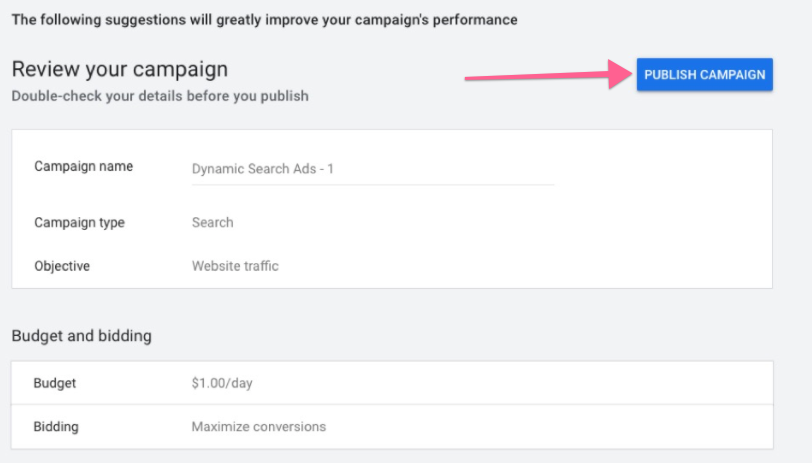The image size is (812, 463).
Task: Click the Maximize conversions bidding value
Action: coord(258,426)
